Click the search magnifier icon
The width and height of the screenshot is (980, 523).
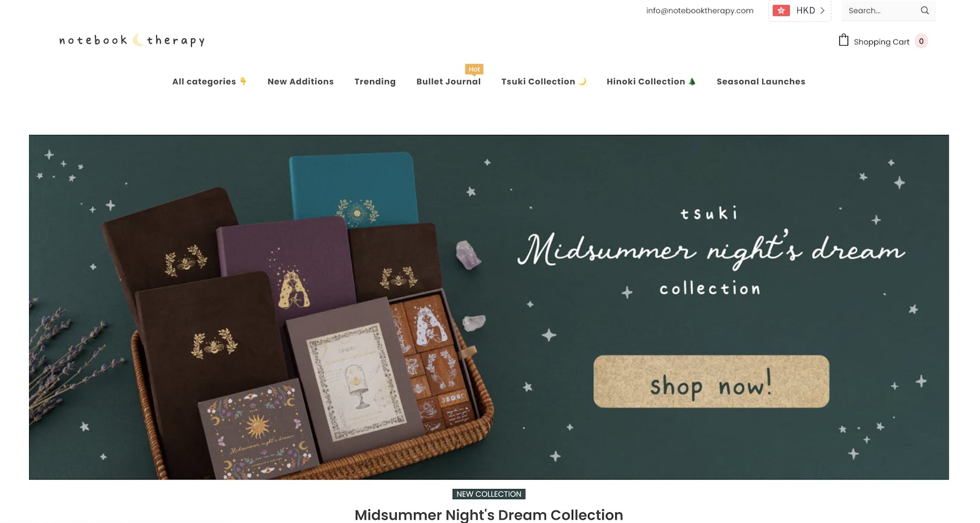click(925, 11)
